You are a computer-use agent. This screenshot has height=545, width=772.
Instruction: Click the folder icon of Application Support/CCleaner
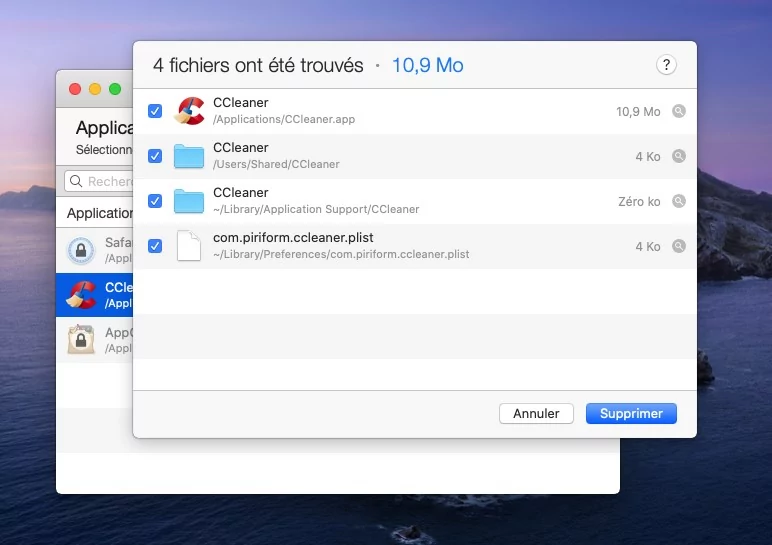tap(189, 201)
